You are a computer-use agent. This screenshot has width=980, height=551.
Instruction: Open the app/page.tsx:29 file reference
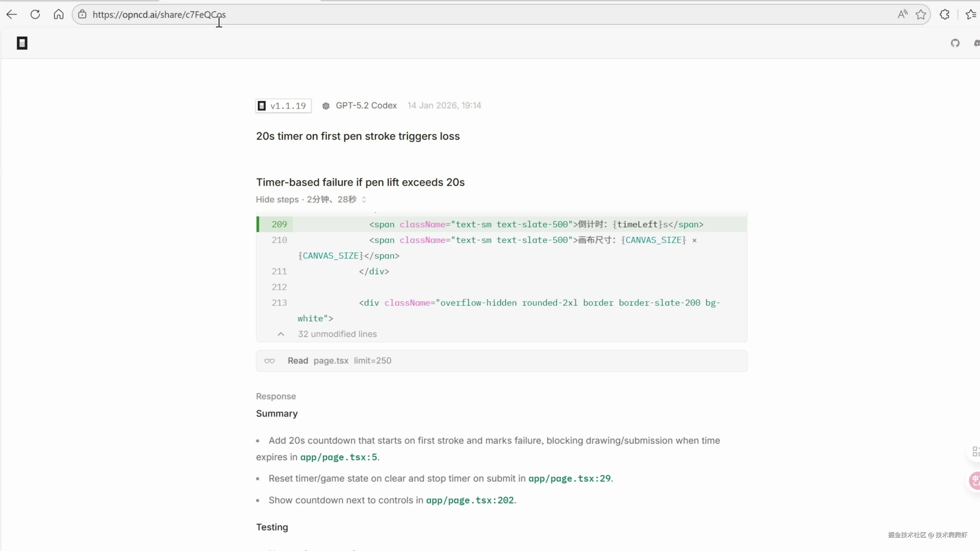(569, 478)
